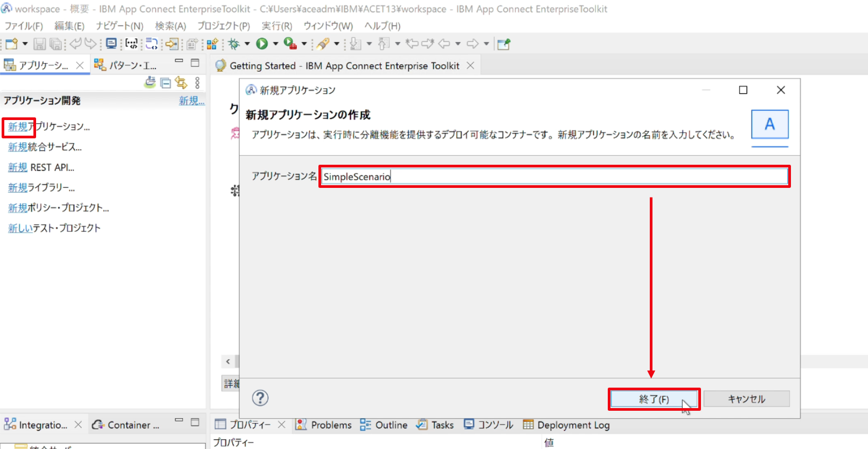Open the View Menu three-dot icon
The width and height of the screenshot is (868, 449).
[197, 82]
